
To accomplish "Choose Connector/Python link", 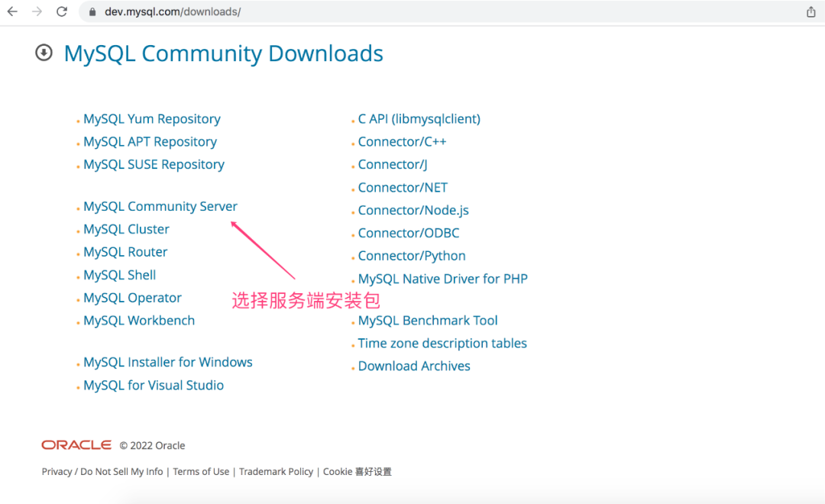I will [412, 257].
